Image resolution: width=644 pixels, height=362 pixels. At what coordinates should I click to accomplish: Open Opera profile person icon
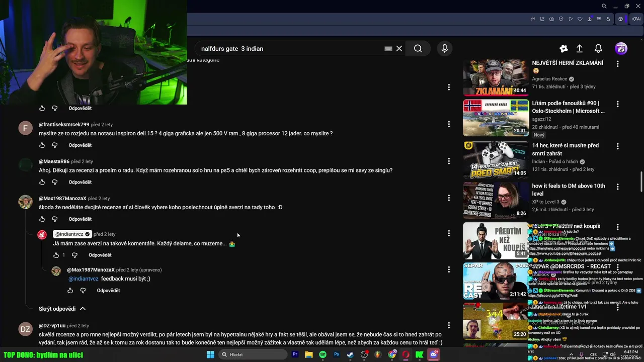click(608, 19)
